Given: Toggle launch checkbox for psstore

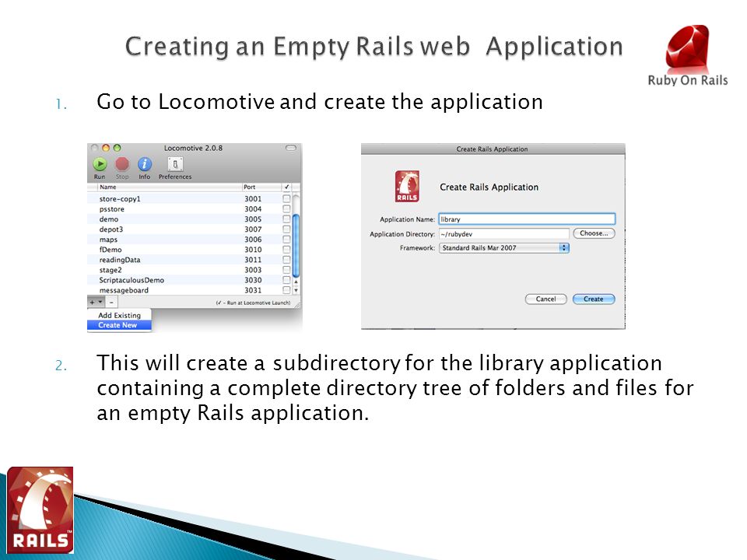Looking at the screenshot, I should [x=286, y=208].
